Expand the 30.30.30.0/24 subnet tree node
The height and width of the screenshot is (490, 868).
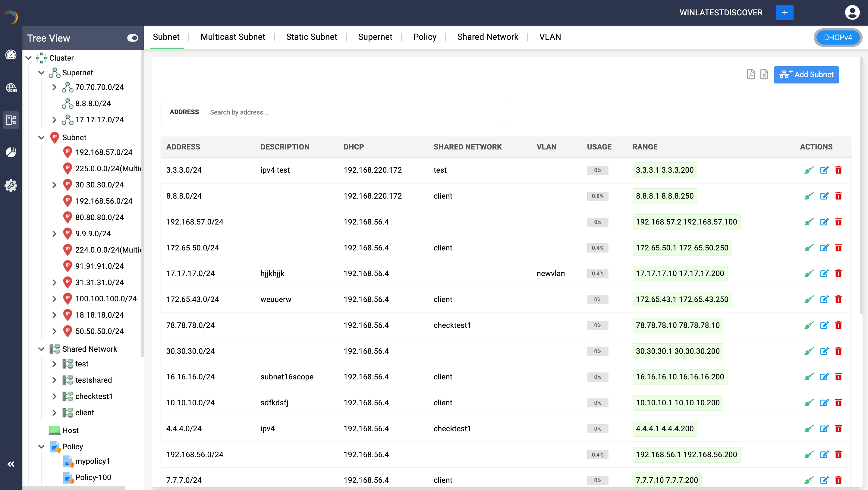pos(54,185)
